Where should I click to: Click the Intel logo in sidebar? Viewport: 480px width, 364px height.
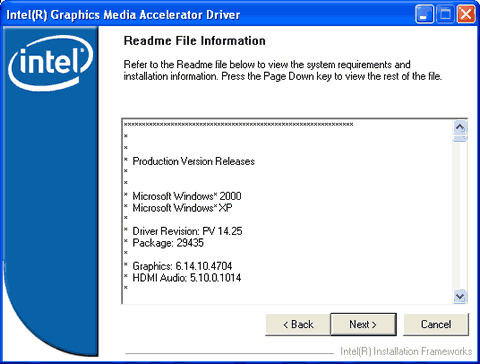[50, 63]
